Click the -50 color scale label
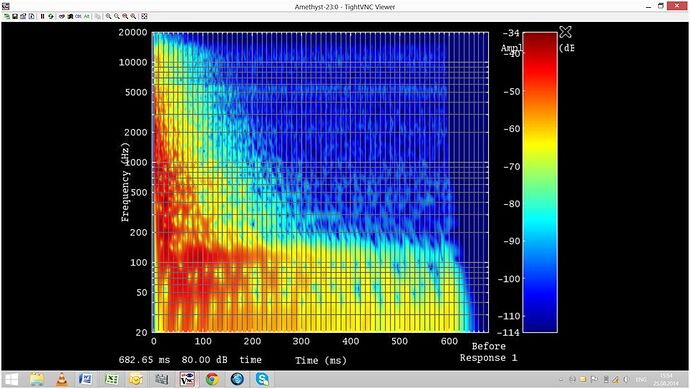Viewport: 690px width, 389px height. (512, 92)
